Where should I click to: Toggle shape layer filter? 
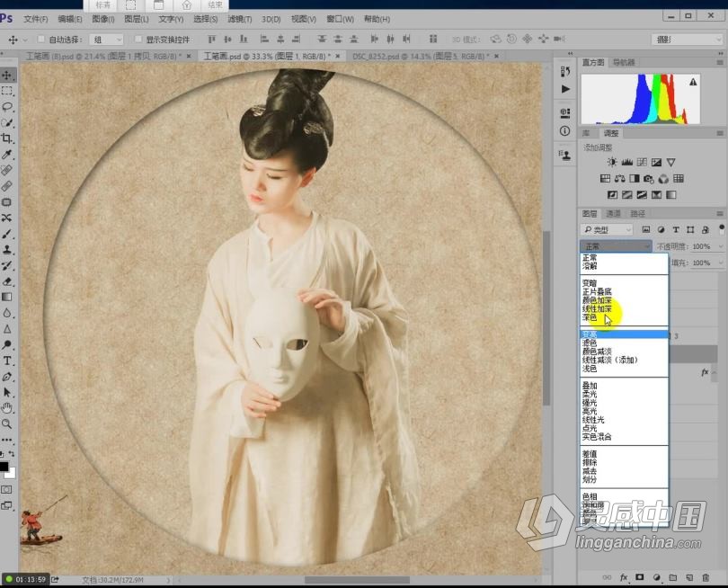(690, 229)
